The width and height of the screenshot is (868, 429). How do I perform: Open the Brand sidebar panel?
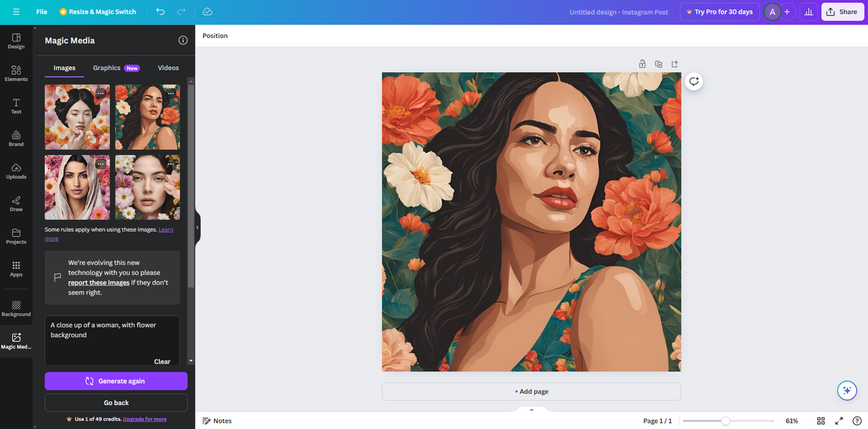[x=16, y=138]
